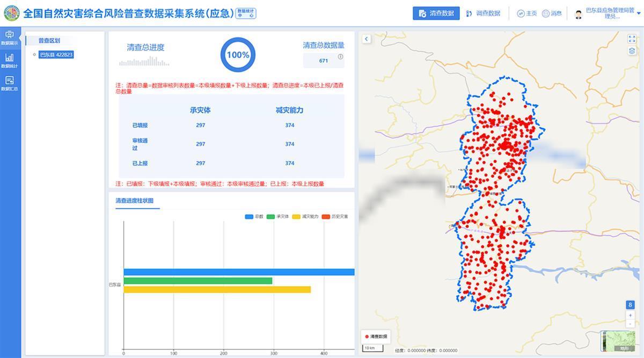Click the info icon beside 671

click(340, 57)
